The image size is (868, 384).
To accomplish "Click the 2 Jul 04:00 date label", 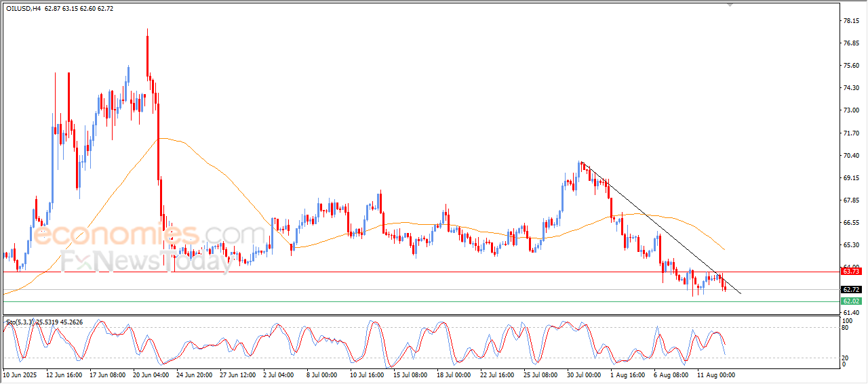I will pyautogui.click(x=279, y=374).
